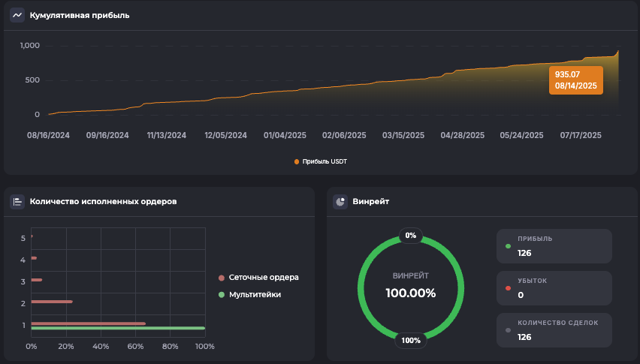
Task: Click red dot in Убыток card
Action: pyautogui.click(x=509, y=288)
